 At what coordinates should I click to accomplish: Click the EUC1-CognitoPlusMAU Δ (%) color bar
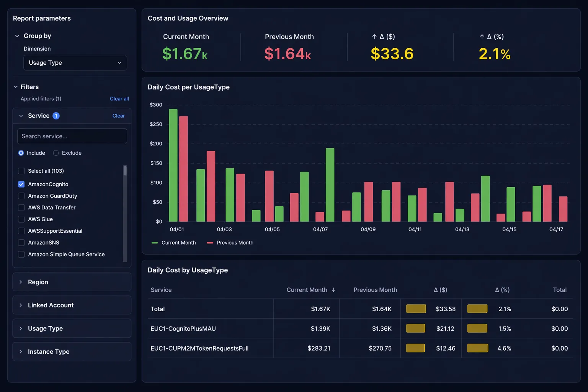(x=477, y=328)
